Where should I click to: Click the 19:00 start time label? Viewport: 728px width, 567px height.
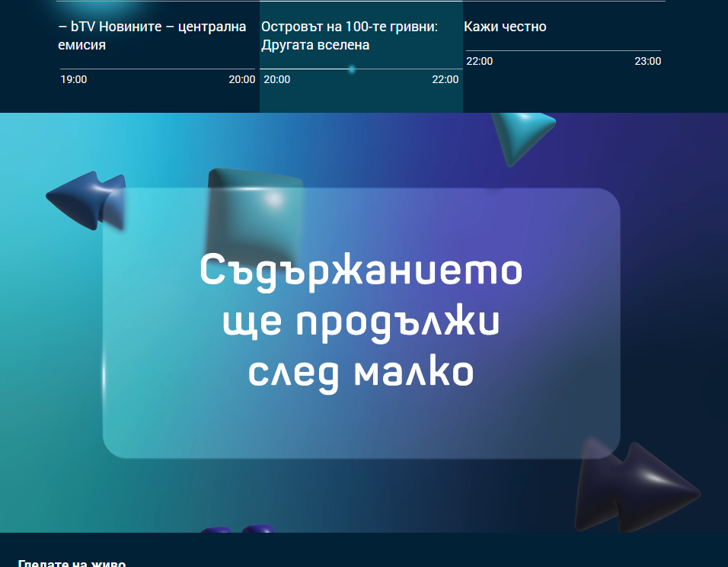pos(74,79)
